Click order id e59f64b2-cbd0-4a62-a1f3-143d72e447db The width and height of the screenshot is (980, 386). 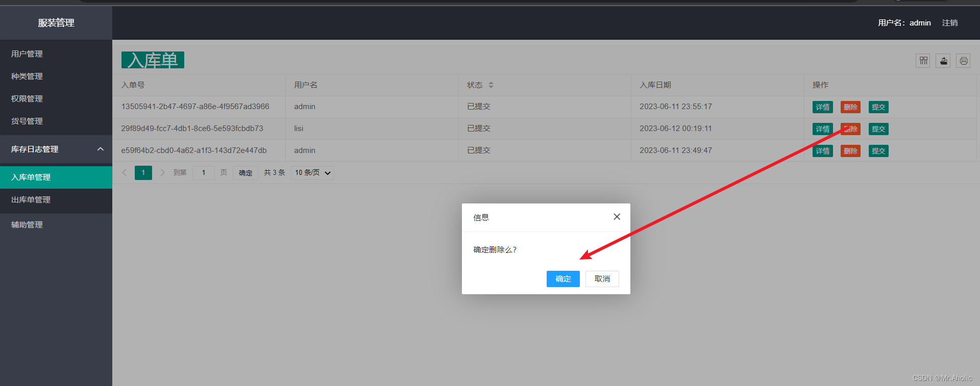[194, 150]
